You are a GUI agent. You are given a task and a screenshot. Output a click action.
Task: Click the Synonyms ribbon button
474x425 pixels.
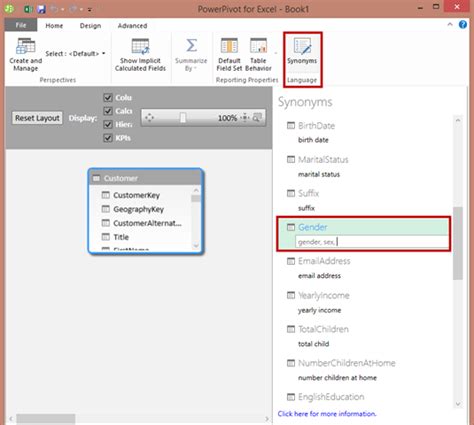point(302,52)
